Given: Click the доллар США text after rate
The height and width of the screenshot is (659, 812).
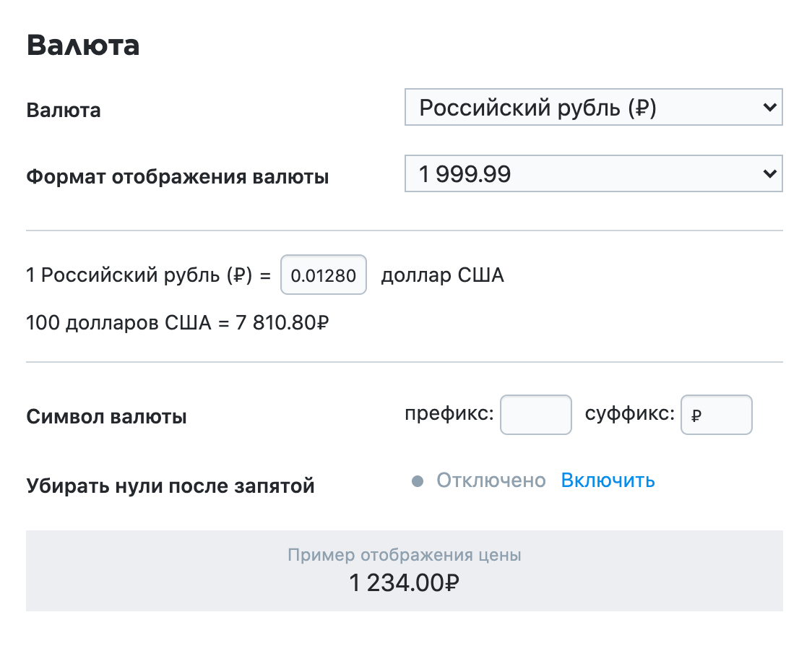Looking at the screenshot, I should [443, 275].
